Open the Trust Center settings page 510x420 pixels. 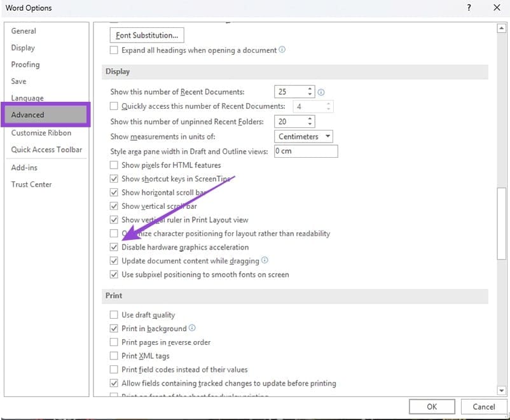[x=31, y=184]
